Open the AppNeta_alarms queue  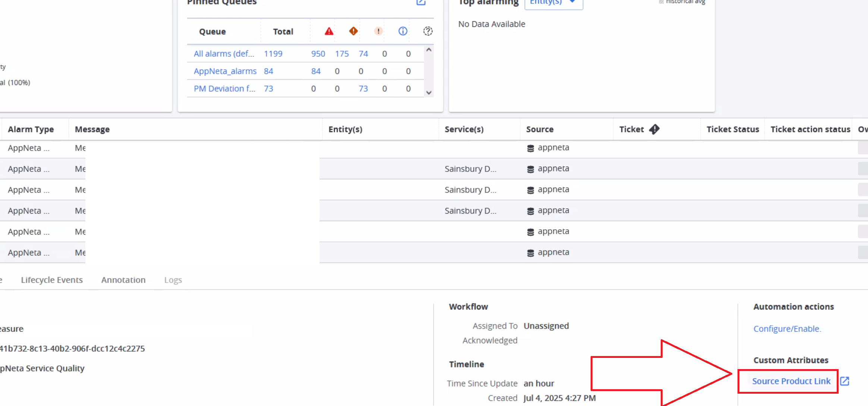tap(225, 71)
